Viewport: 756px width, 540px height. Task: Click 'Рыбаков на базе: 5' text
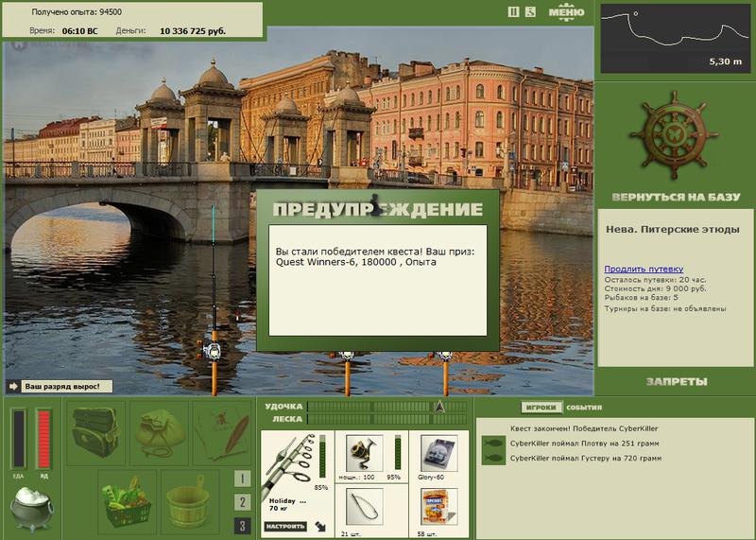click(x=642, y=297)
